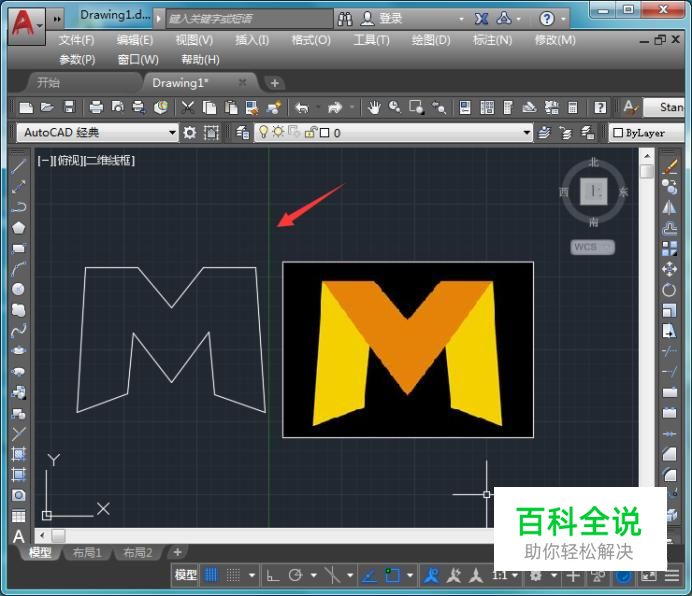Screen dimensions: 692x596
Task: Toggle ortho mode in status bar
Action: coord(273,575)
